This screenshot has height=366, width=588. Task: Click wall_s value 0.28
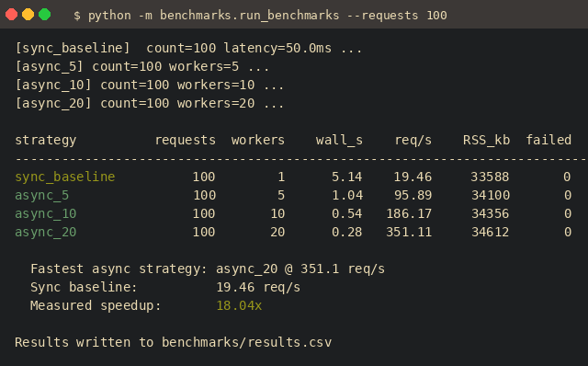tap(347, 232)
